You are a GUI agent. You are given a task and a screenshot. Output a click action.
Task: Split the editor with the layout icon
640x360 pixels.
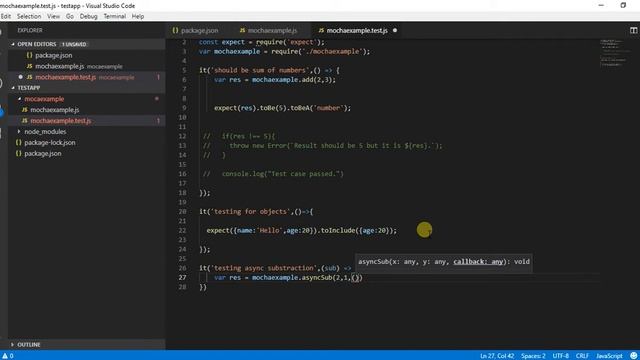[x=633, y=31]
